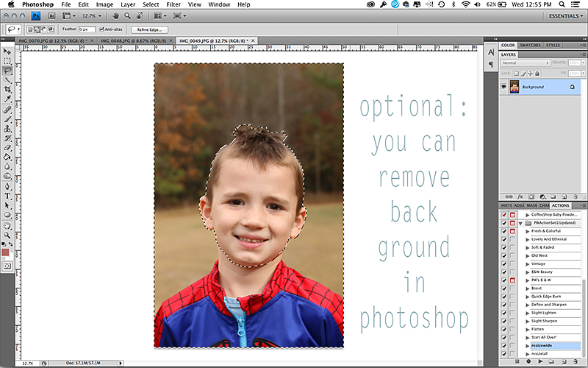
Task: Click the Feather input field
Action: 87,29
